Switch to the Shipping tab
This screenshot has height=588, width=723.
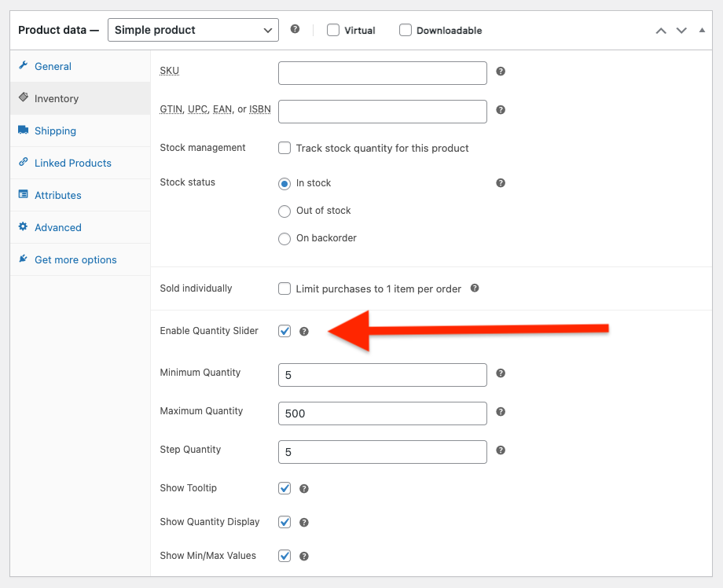tap(55, 130)
